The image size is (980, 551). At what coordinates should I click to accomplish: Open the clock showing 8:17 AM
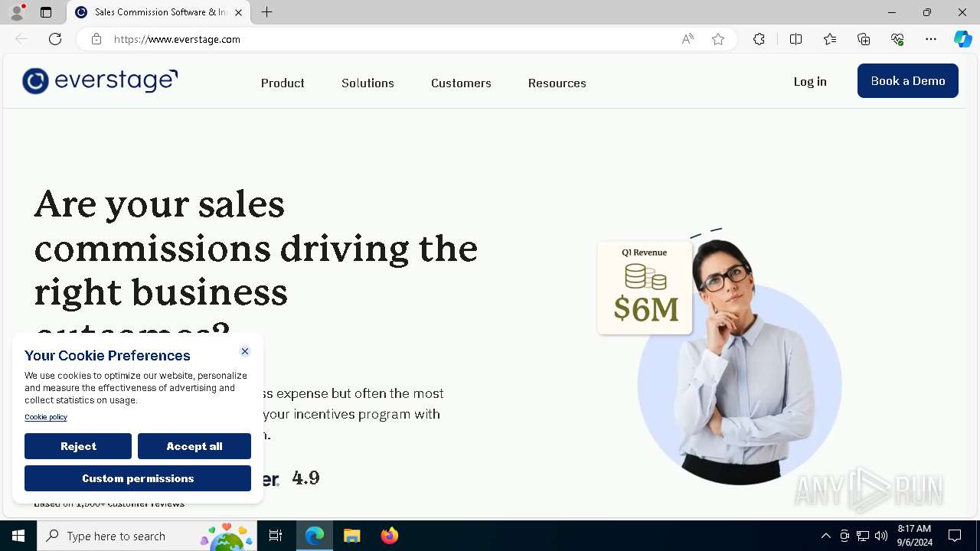pyautogui.click(x=914, y=536)
